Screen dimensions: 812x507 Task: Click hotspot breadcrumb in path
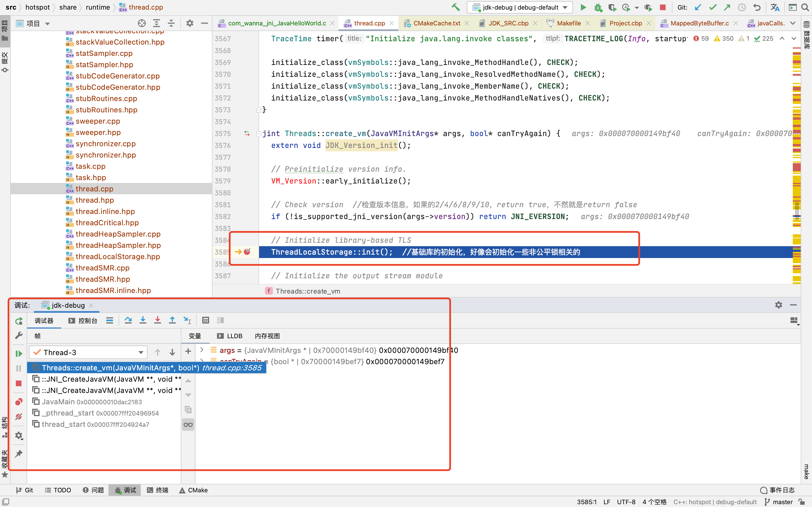point(37,7)
